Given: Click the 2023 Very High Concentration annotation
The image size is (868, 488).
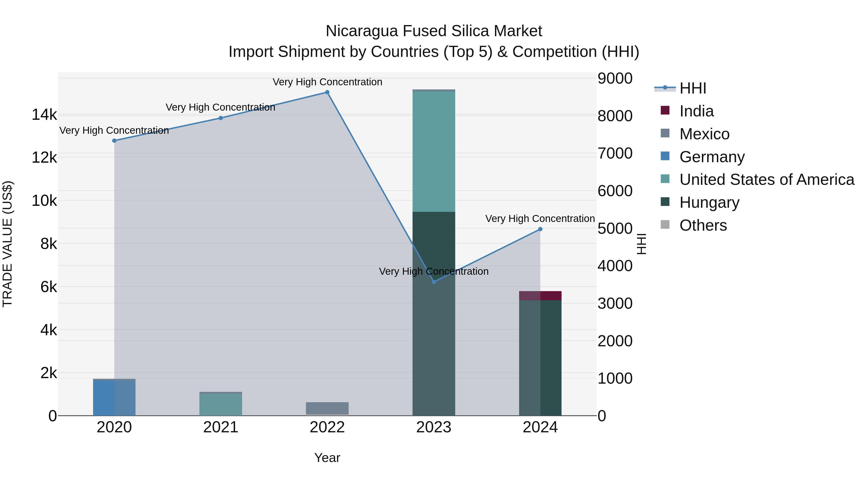Looking at the screenshot, I should (434, 271).
